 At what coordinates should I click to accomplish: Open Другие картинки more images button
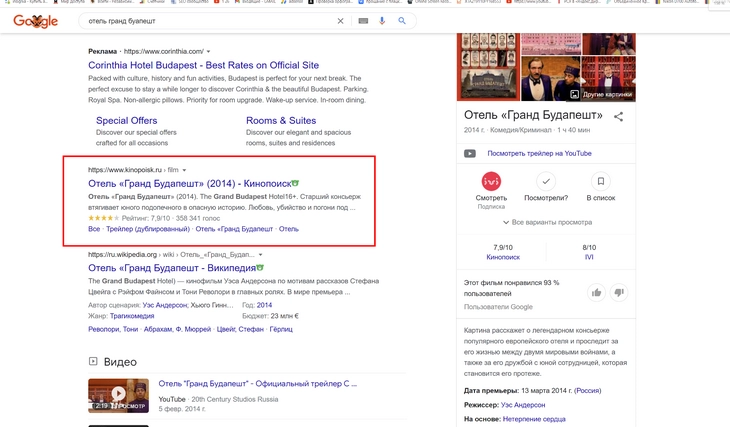click(601, 95)
